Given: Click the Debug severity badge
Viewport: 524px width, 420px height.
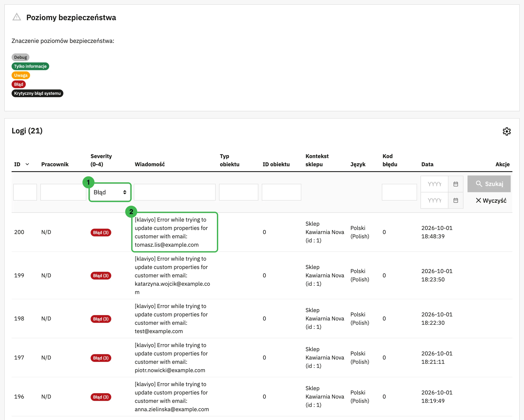Looking at the screenshot, I should [x=20, y=57].
